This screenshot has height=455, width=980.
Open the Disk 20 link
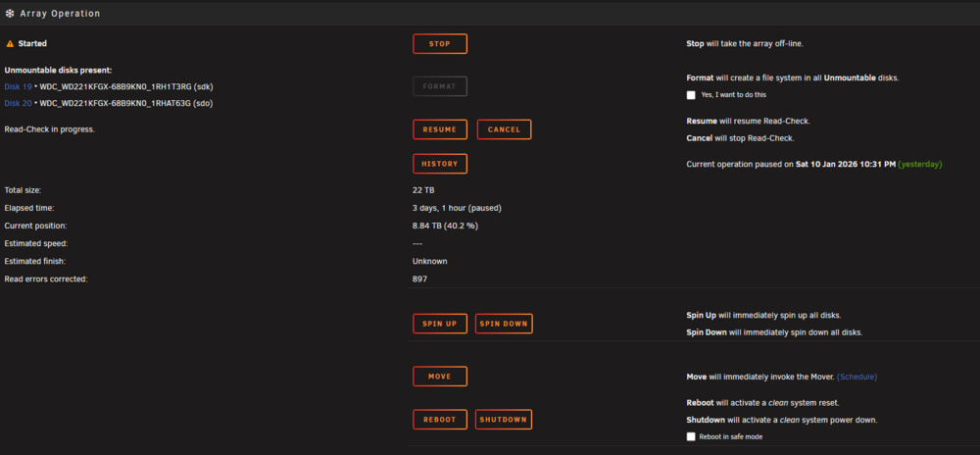(x=18, y=103)
